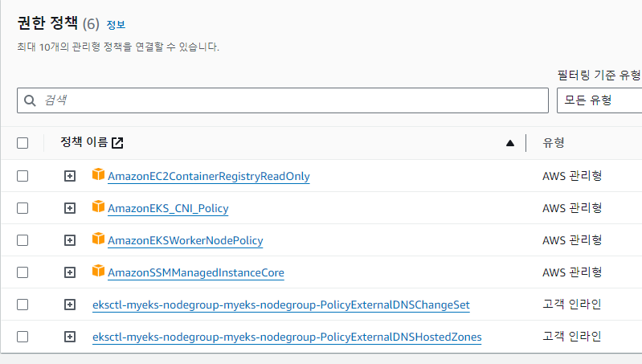The width and height of the screenshot is (642, 364).
Task: Click the AWS managed icon for AmazonSSMManagedInstanceCore
Action: (x=98, y=271)
